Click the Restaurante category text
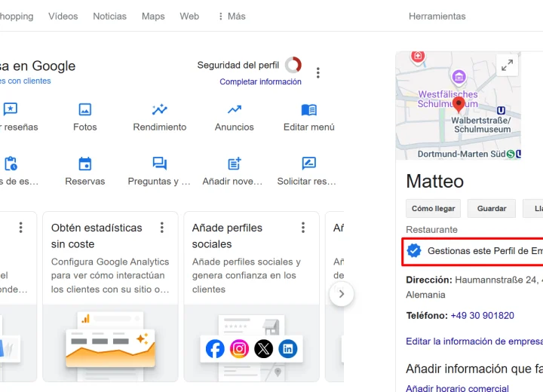Viewport: 543px width, 392px height. point(431,230)
